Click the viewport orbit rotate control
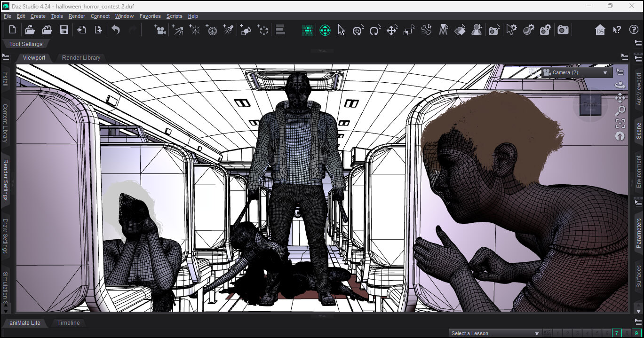644x338 pixels. [620, 85]
